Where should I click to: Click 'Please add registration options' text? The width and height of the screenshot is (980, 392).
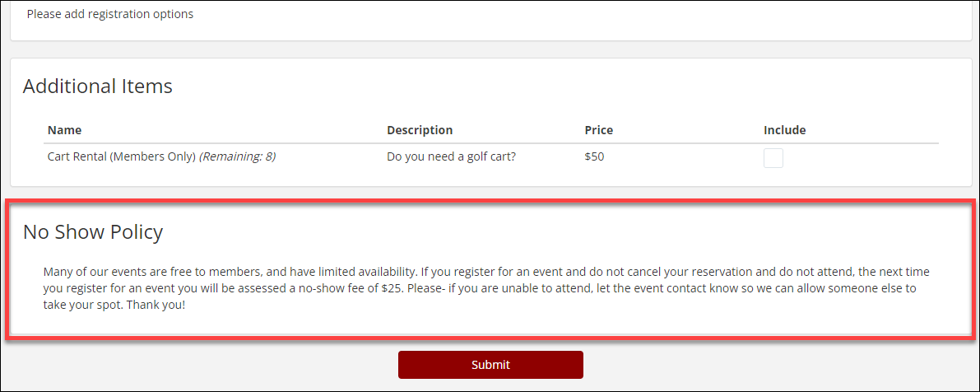(110, 14)
